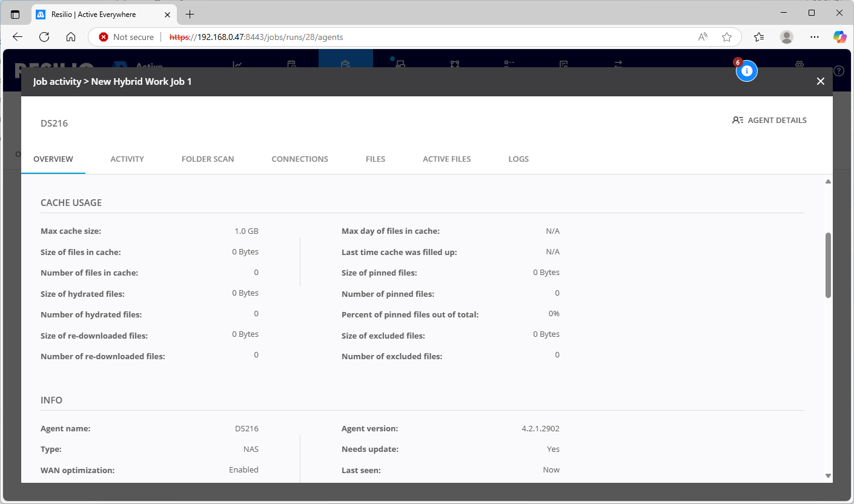Image resolution: width=854 pixels, height=504 pixels.
Task: Click the scroll down arrow in dialog
Action: (828, 476)
